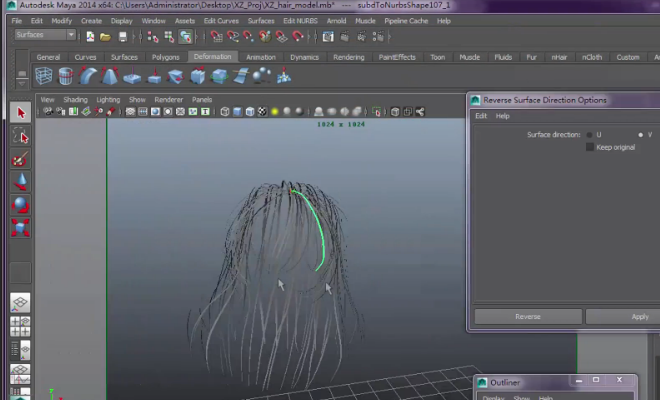Toggle make live surface icon

click(298, 37)
